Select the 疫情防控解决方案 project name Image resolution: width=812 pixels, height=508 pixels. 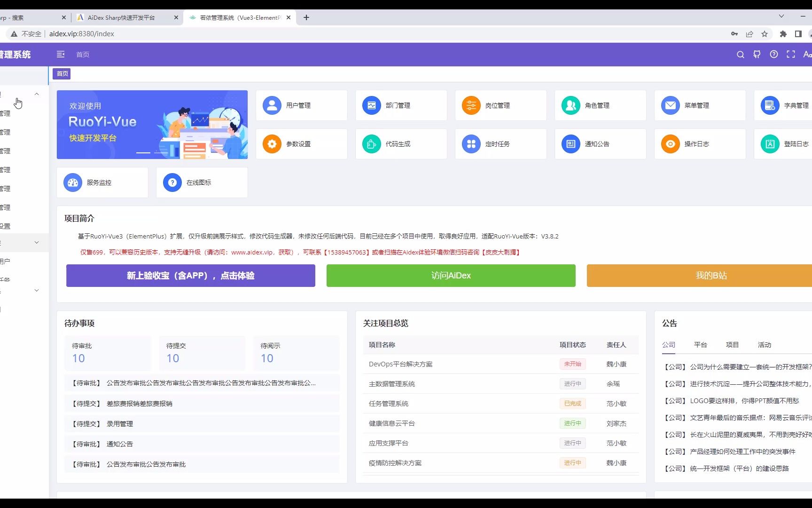(x=395, y=463)
